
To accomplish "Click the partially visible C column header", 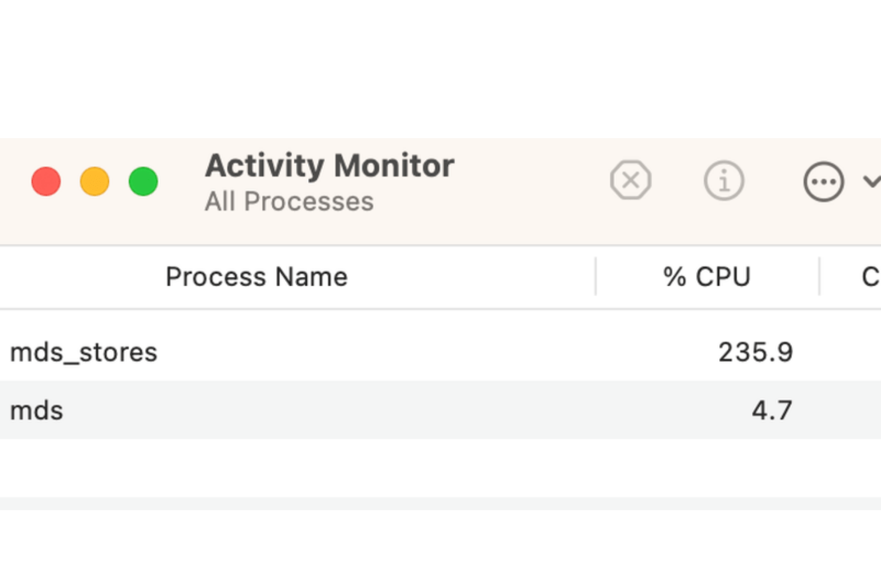I will pos(870,277).
